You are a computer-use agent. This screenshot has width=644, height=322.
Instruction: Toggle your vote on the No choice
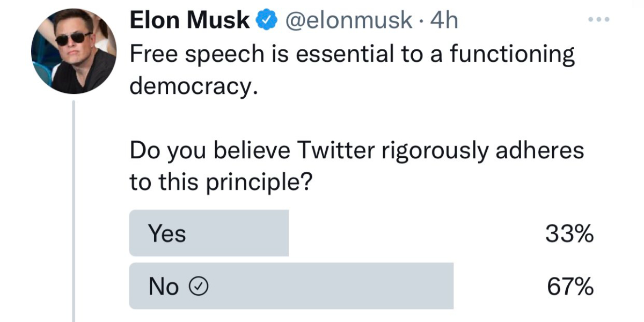tap(290, 286)
